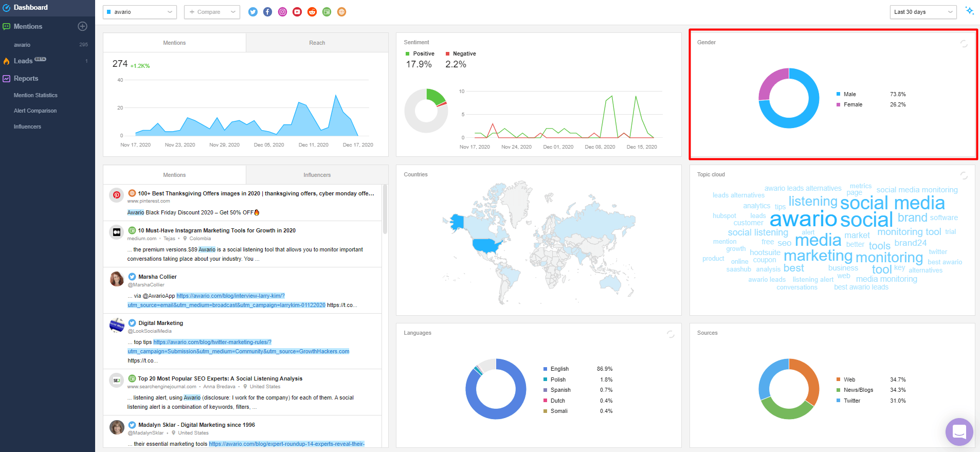Click the News/Blogs source legend entry
Screen dimensions: 980x452
pos(858,390)
